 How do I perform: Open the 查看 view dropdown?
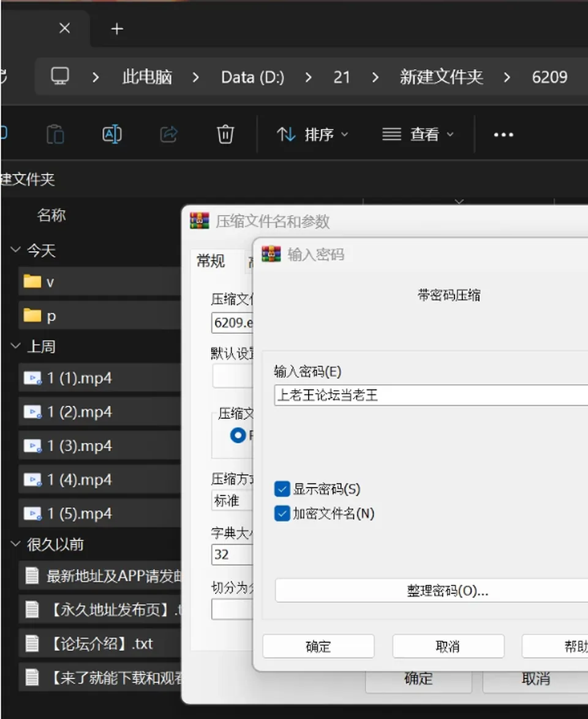(418, 134)
